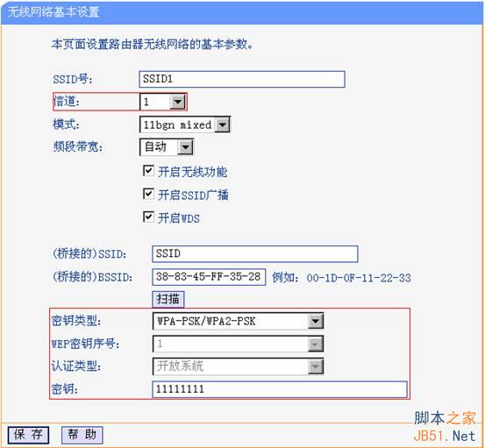
Task: Click the 认证类型 label
Action: point(76,366)
